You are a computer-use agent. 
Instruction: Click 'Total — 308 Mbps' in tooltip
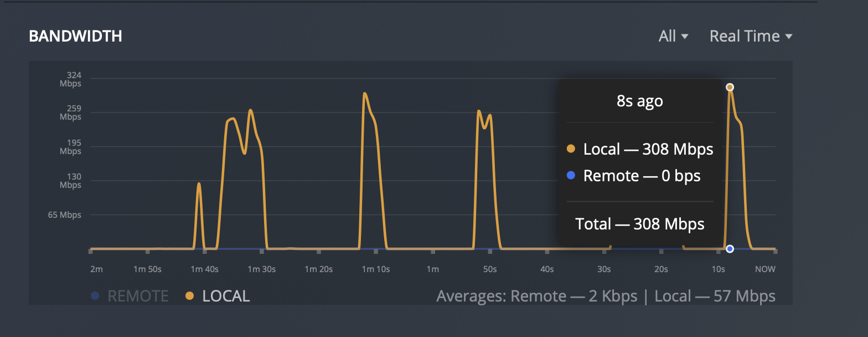click(x=640, y=224)
